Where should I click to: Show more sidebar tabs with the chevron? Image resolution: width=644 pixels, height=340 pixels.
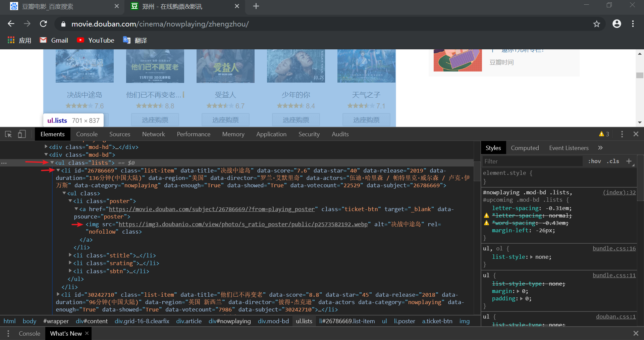point(600,148)
